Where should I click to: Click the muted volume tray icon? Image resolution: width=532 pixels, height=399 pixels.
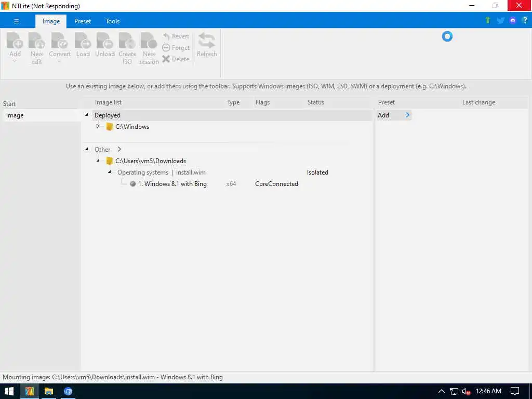coord(466,392)
